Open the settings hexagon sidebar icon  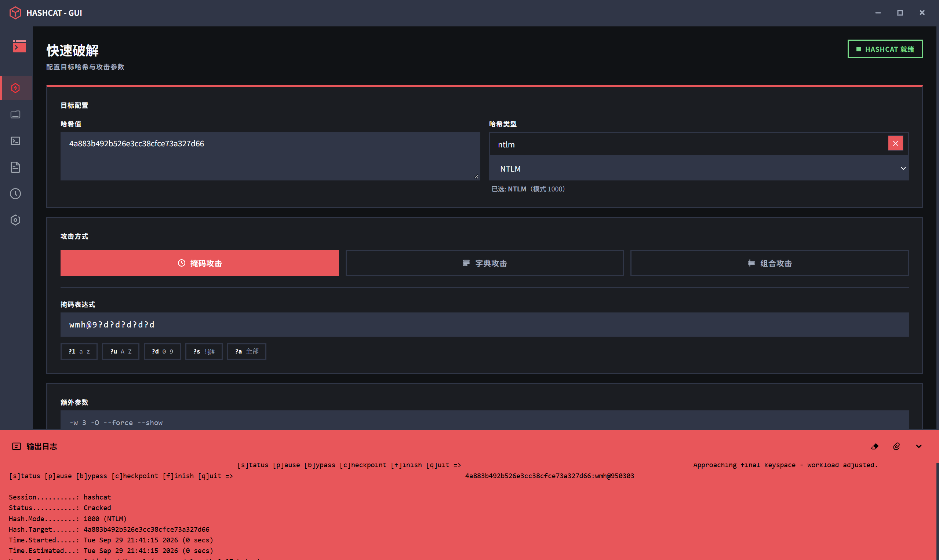tap(15, 220)
